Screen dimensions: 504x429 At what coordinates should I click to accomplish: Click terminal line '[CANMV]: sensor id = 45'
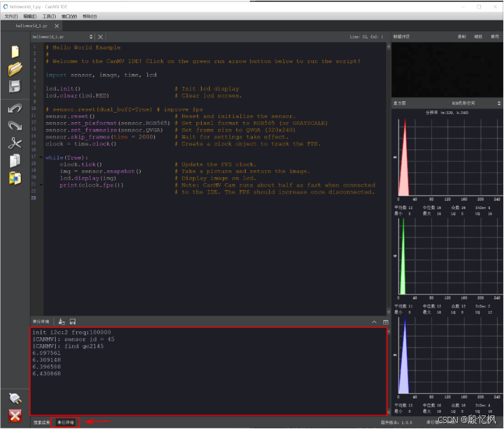click(73, 339)
